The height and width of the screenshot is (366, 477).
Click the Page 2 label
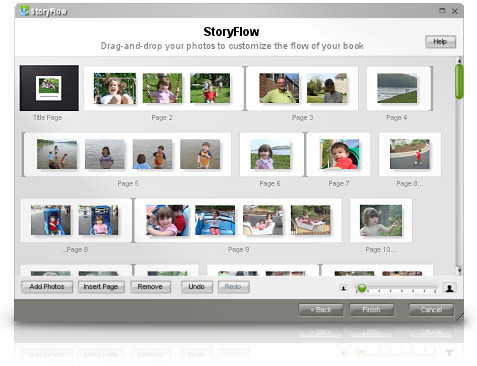162,118
